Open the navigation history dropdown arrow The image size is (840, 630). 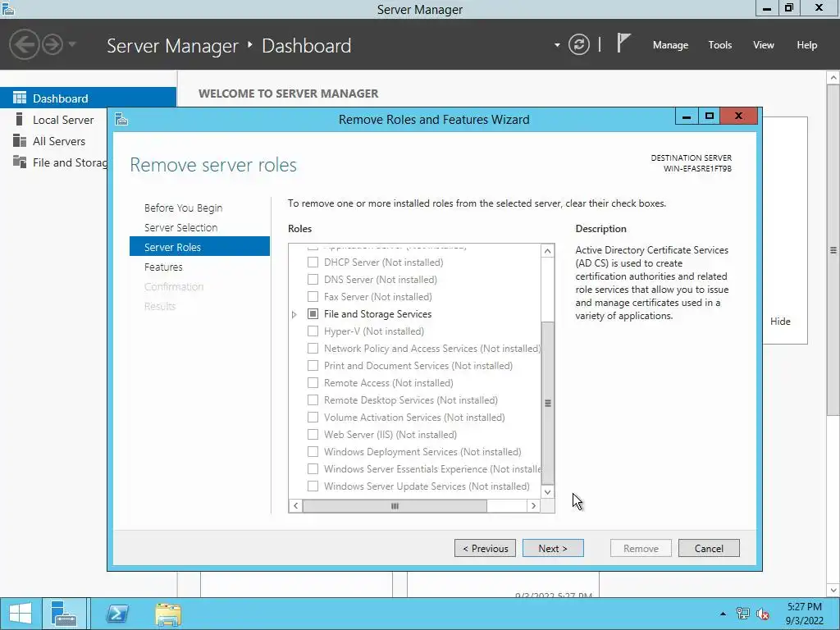(x=72, y=44)
